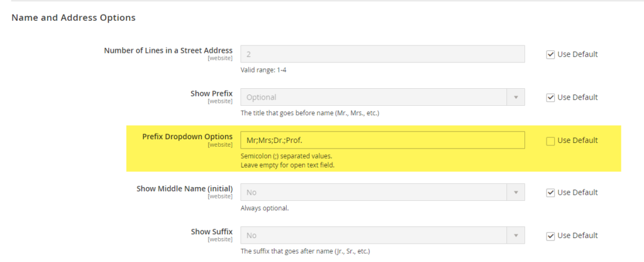The width and height of the screenshot is (644, 262).
Task: Enable Use Default for Prefix Dropdown Options
Action: pyautogui.click(x=551, y=140)
